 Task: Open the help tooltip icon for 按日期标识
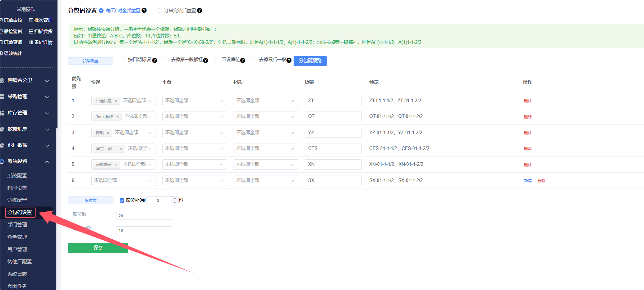[155, 60]
